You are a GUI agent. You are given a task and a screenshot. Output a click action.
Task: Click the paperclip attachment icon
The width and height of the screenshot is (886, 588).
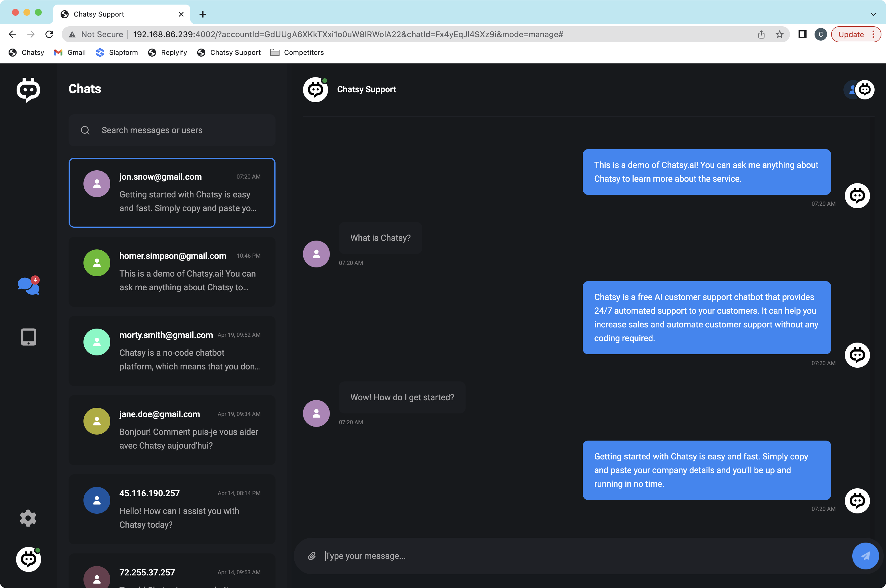(x=312, y=556)
